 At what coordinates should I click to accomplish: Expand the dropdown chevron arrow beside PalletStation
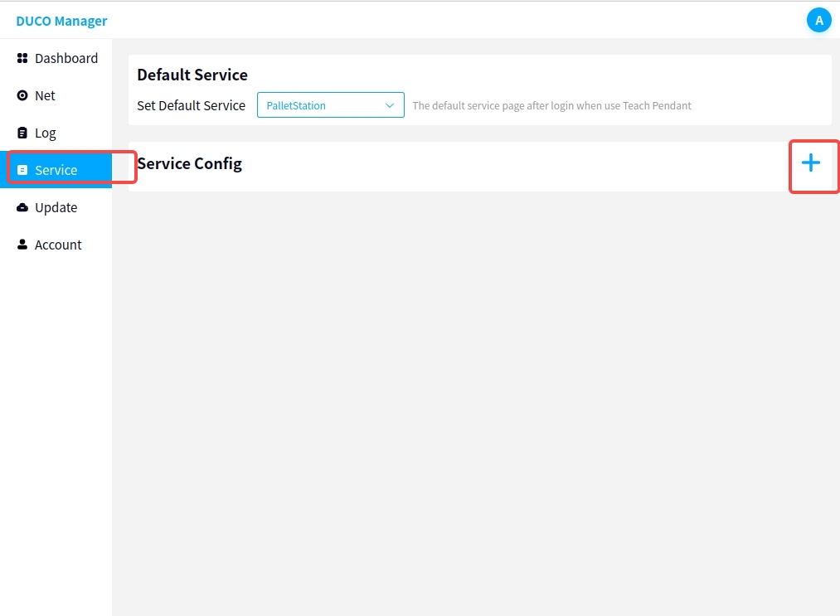point(390,105)
